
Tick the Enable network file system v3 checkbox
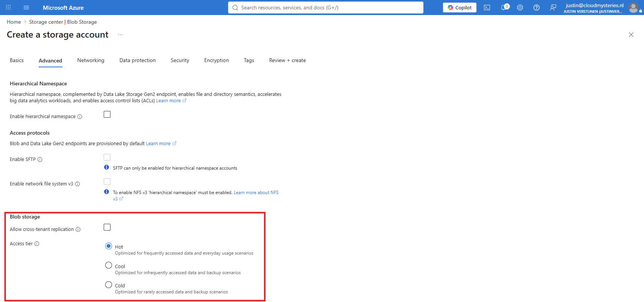[x=107, y=182]
